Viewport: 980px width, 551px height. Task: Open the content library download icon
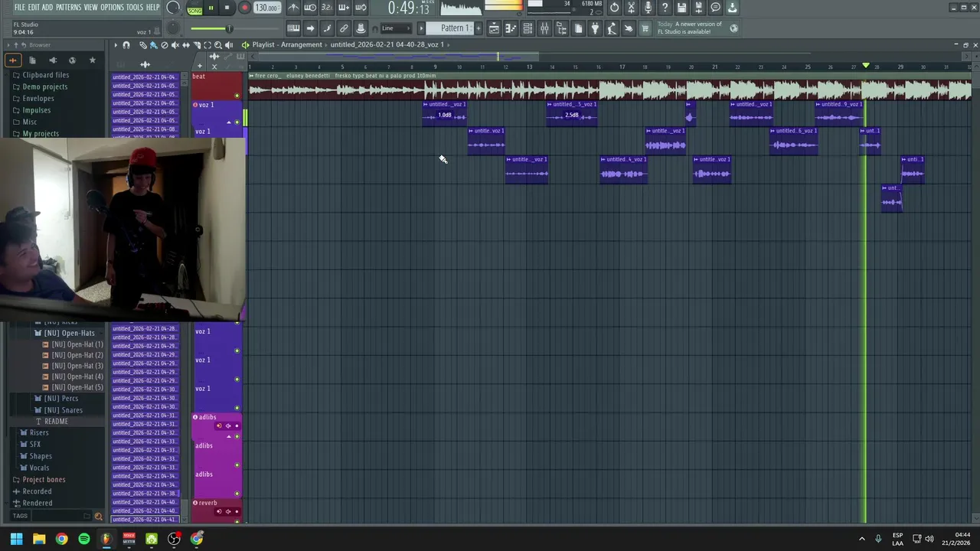tap(732, 8)
